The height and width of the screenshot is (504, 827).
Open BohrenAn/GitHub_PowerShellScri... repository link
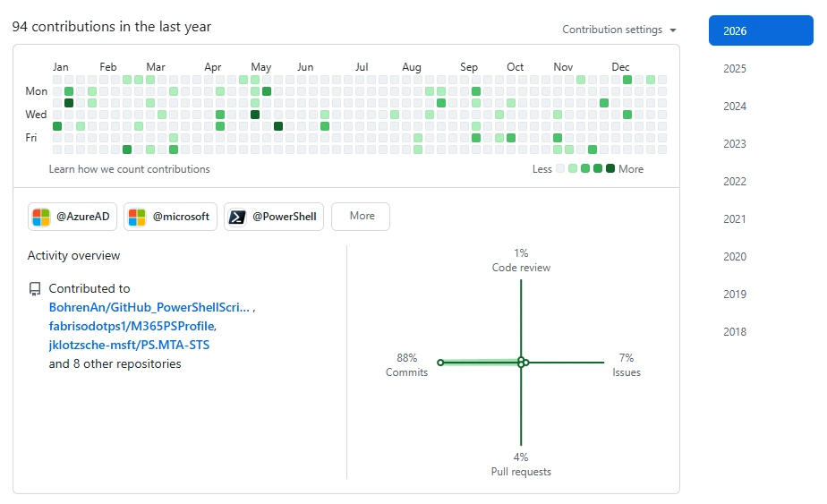(x=149, y=307)
